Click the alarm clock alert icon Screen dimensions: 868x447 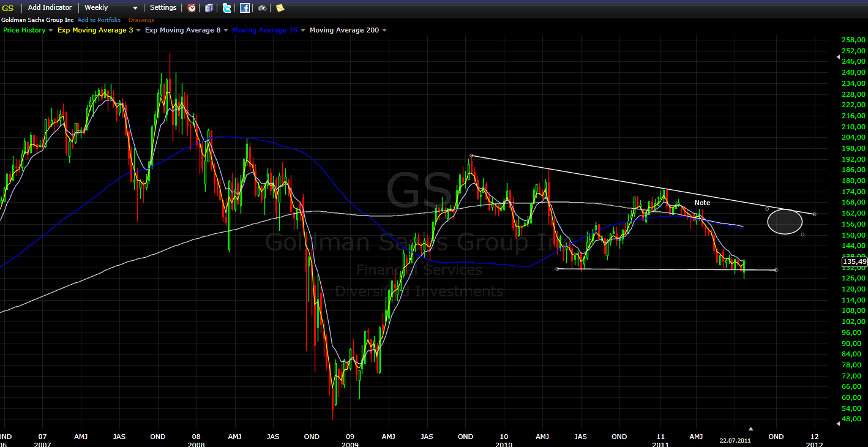tap(192, 8)
